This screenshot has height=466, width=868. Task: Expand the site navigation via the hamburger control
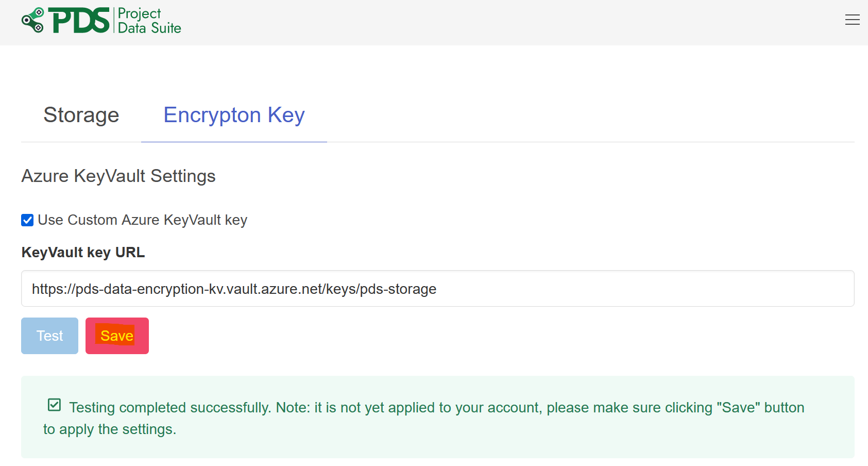(852, 20)
